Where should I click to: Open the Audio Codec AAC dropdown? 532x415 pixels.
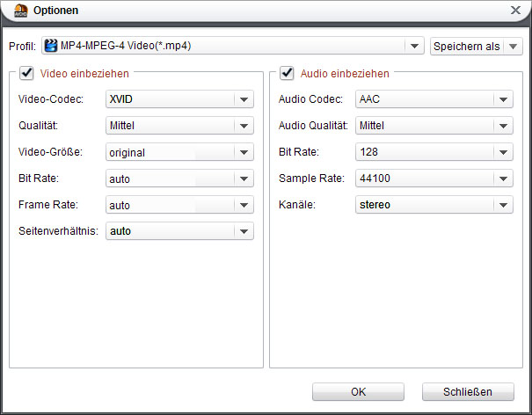[434, 99]
